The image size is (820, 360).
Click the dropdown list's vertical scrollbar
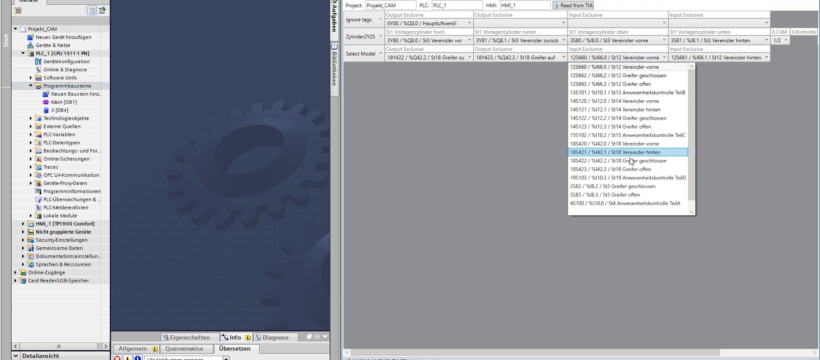tap(691, 139)
